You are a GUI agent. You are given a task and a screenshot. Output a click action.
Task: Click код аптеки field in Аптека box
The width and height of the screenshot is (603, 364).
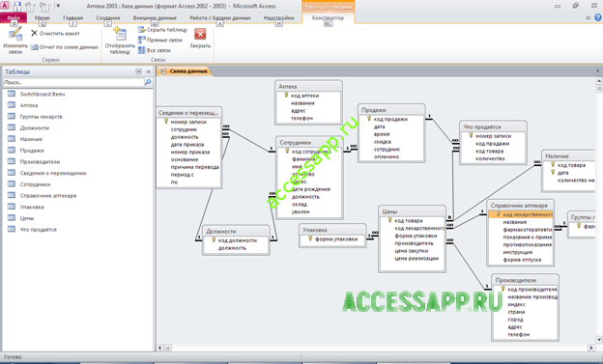[304, 96]
